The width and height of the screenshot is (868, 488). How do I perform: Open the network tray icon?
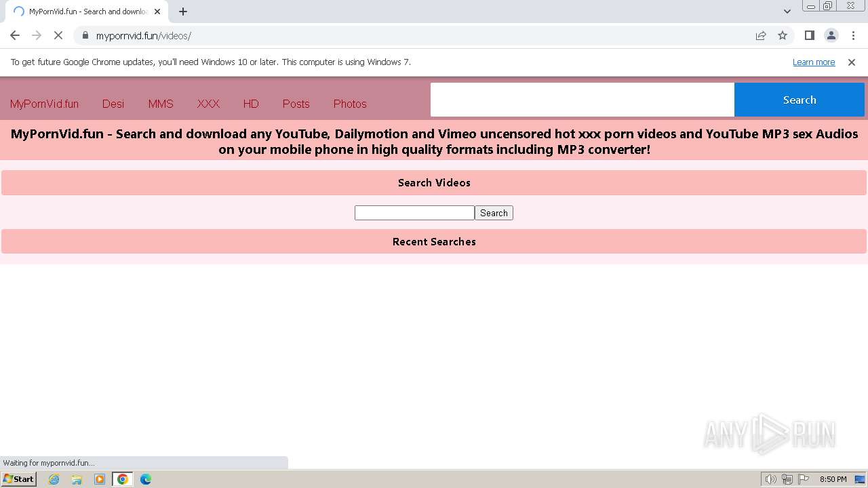[787, 479]
